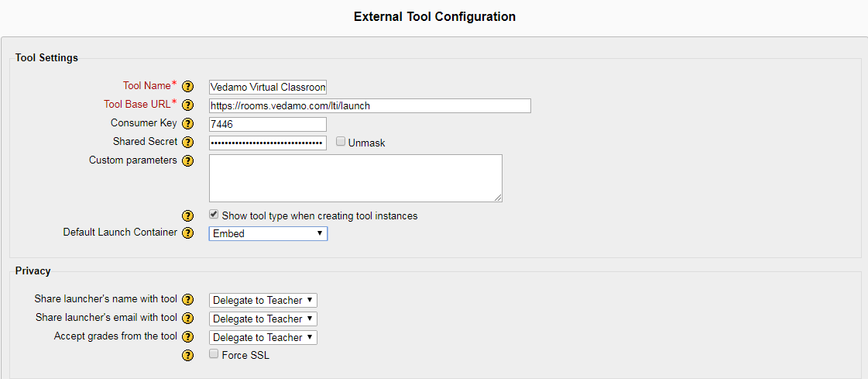Uncheck Show tool type when creating instances
868x379 pixels.
(214, 215)
